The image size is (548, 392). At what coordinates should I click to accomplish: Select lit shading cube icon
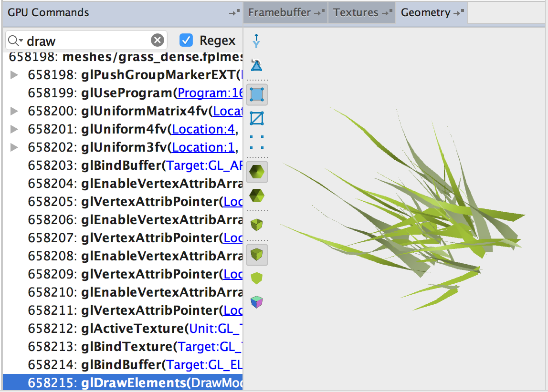pos(257,255)
